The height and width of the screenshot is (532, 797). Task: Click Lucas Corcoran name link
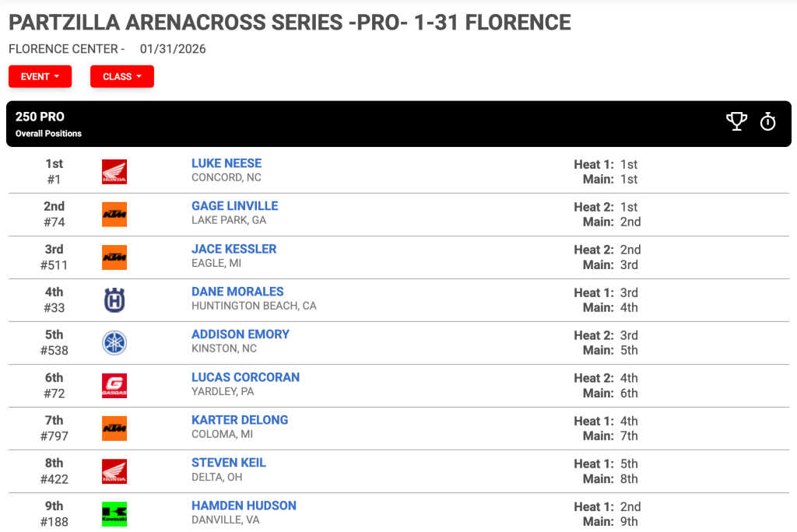point(245,377)
